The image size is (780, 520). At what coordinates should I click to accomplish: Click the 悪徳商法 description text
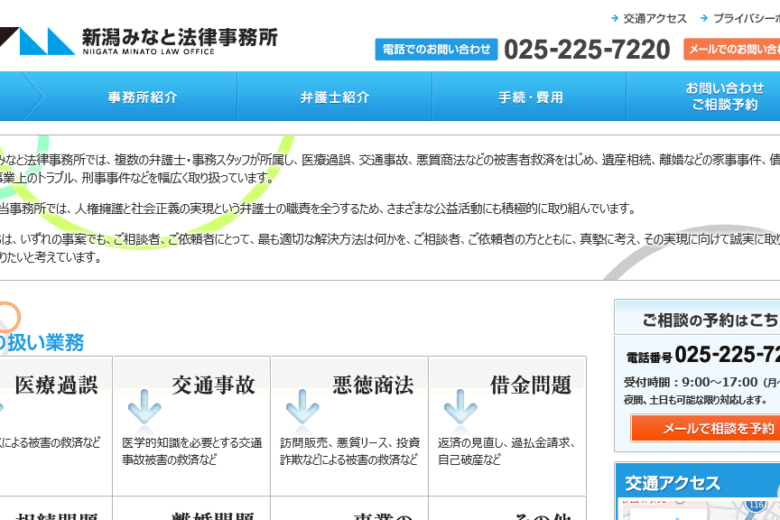pyautogui.click(x=349, y=451)
